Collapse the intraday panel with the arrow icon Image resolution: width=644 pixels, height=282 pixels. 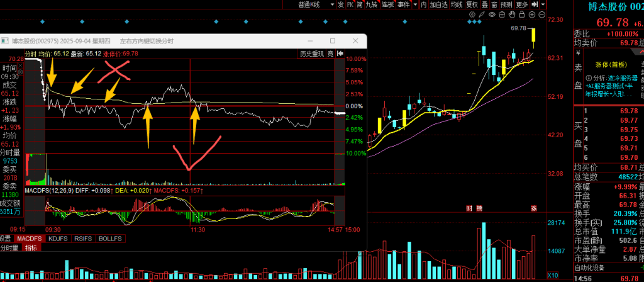pos(340,54)
